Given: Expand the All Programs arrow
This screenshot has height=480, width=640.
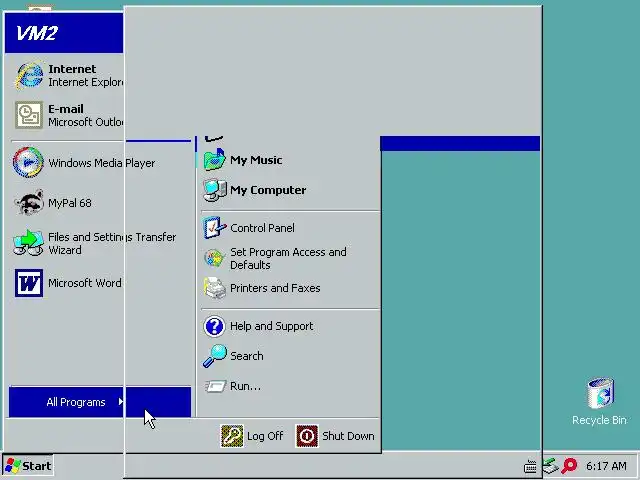Looking at the screenshot, I should (x=120, y=402).
